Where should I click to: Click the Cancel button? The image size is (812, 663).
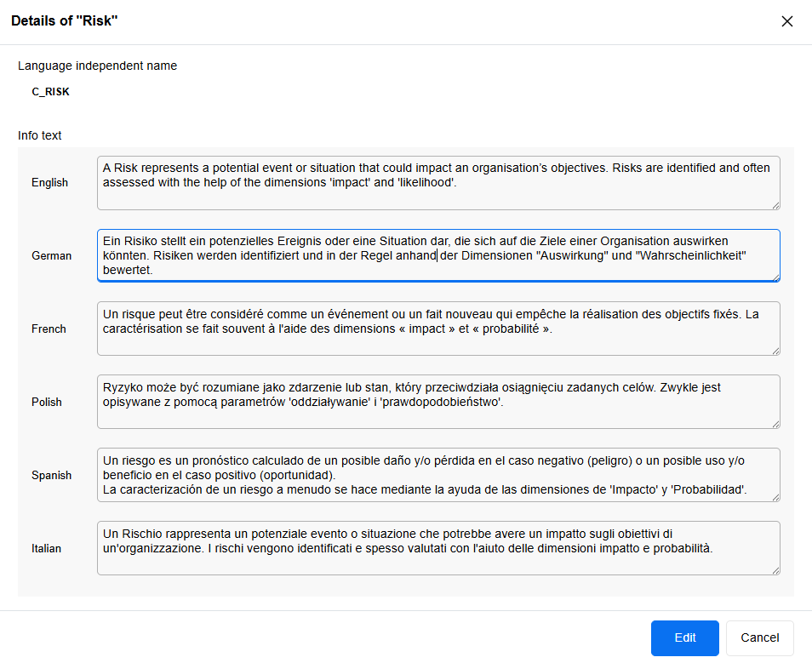[x=758, y=637]
